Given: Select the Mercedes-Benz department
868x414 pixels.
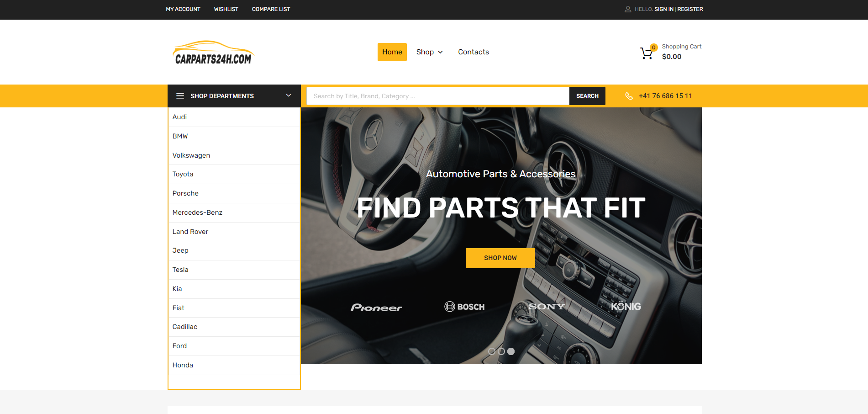Looking at the screenshot, I should point(234,212).
